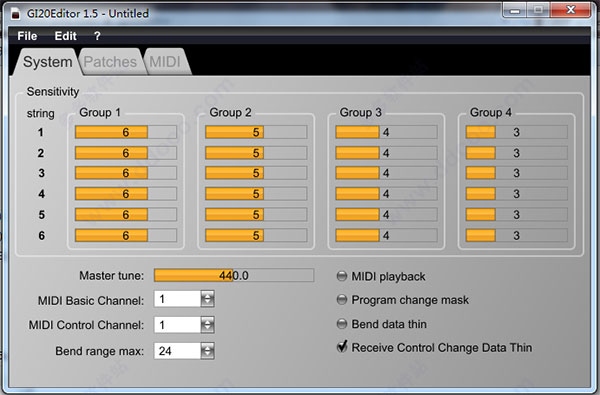This screenshot has width=600, height=395.
Task: Click the Bend range max spinner arrows
Action: [x=207, y=351]
